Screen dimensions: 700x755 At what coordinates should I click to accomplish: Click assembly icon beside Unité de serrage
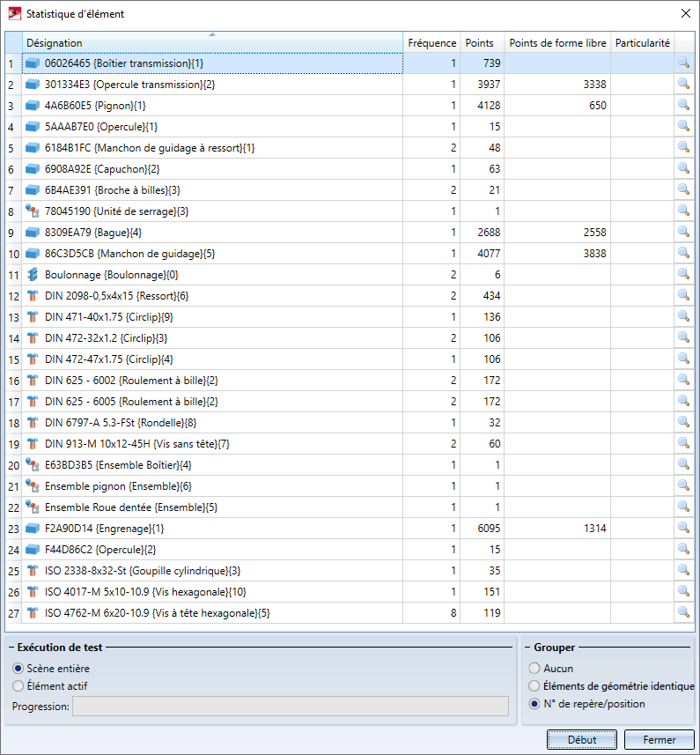click(33, 211)
